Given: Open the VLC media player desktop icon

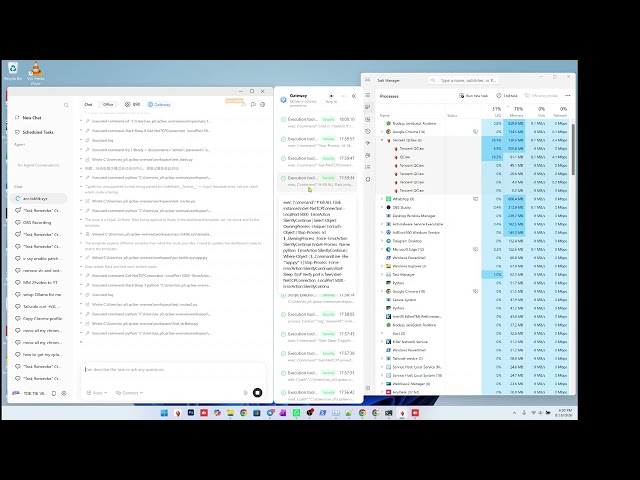Looking at the screenshot, I should coord(36,73).
